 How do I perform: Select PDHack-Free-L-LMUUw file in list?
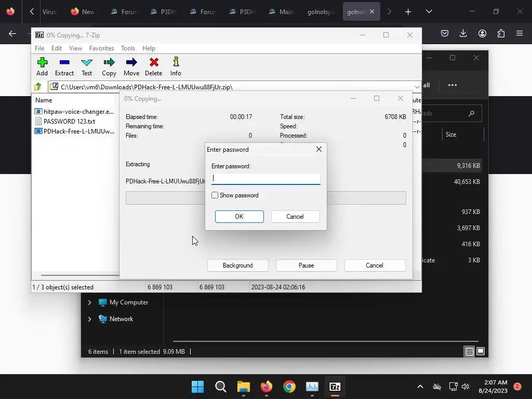click(x=74, y=131)
